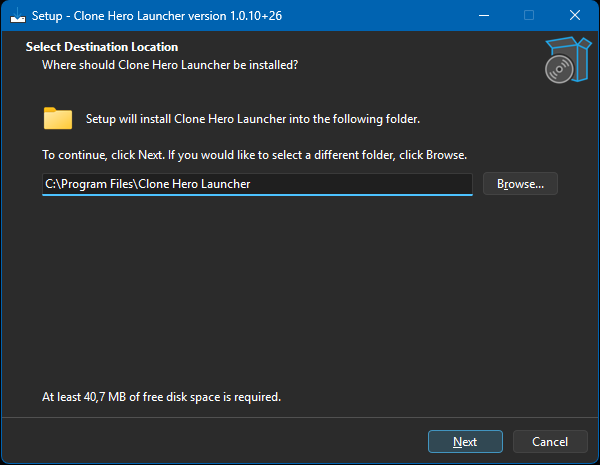Click "Where should Clone Hero Launcher be installed?" text
The image size is (600, 465).
click(170, 65)
